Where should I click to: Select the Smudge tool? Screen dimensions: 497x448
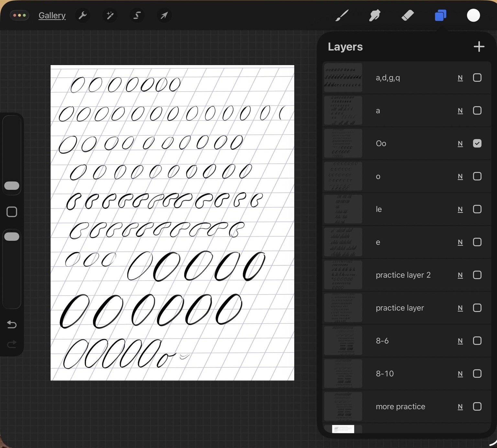tap(375, 15)
